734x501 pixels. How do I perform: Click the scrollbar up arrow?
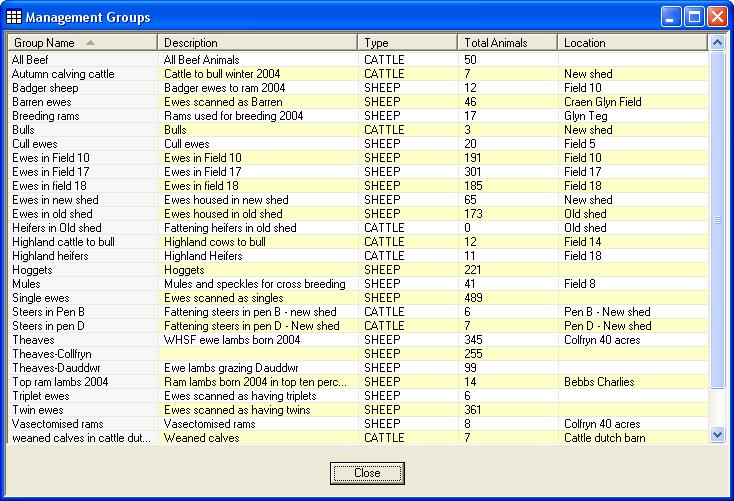point(717,43)
